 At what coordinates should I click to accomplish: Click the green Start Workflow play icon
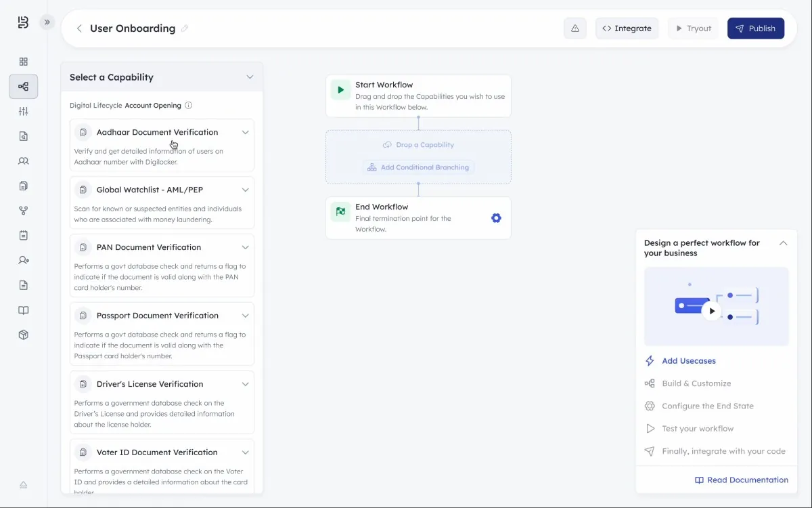[340, 89]
